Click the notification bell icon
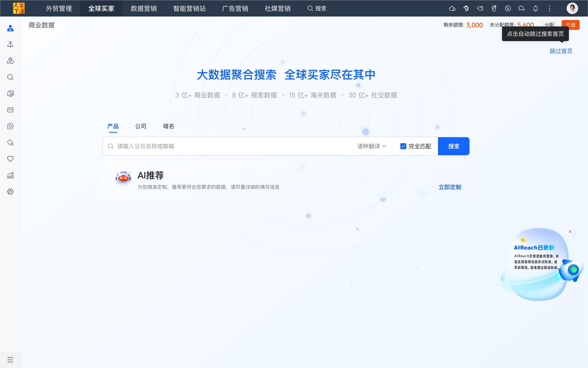588x368 pixels. pyautogui.click(x=536, y=9)
